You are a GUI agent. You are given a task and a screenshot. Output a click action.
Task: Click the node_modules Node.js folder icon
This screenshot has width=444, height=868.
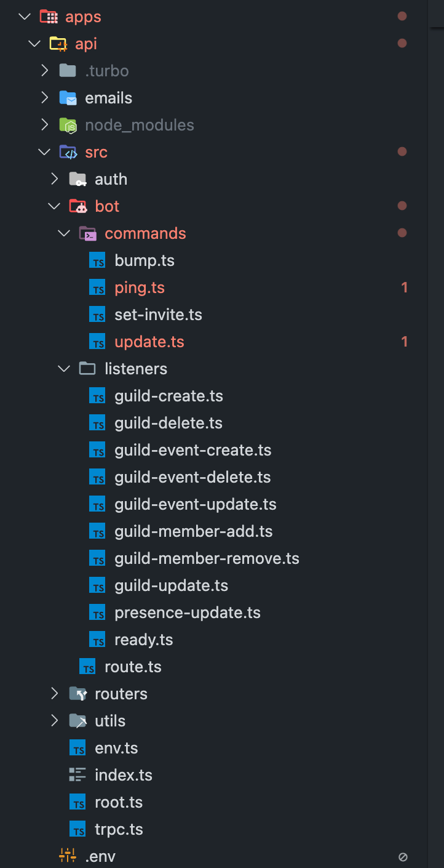(68, 125)
